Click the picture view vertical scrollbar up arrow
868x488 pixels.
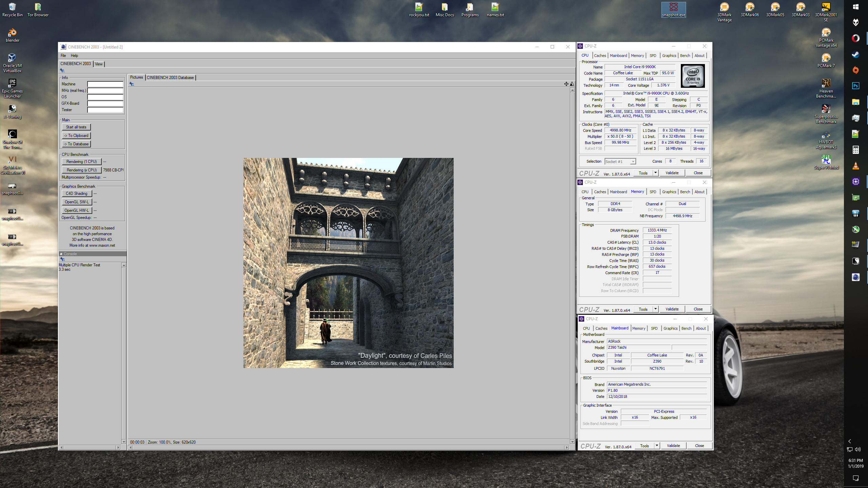[x=572, y=90]
